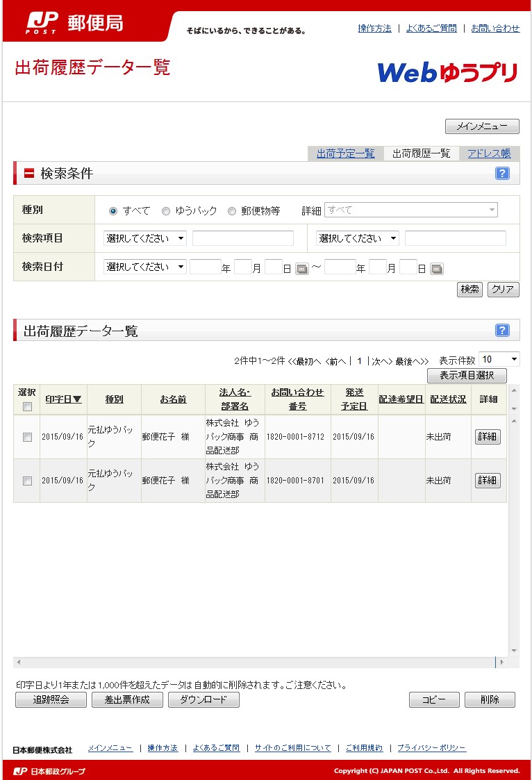
Task: Open お問い合わせ link in header
Action: pos(495,28)
